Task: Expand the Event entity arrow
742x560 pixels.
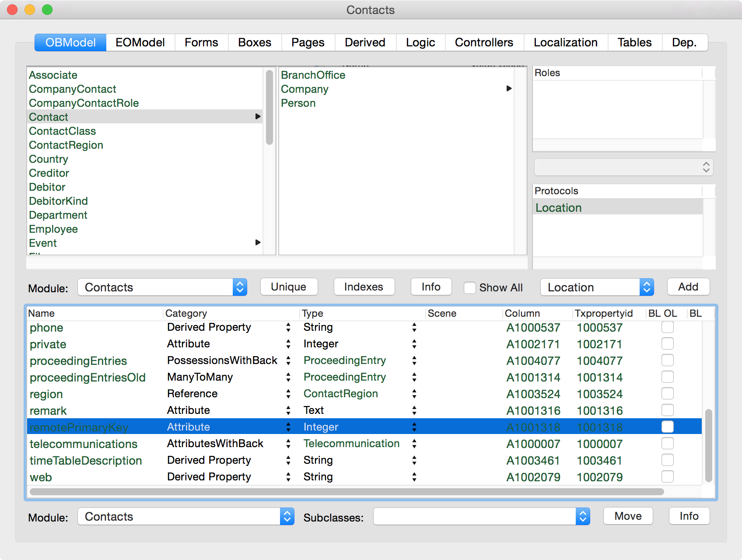Action: point(258,242)
